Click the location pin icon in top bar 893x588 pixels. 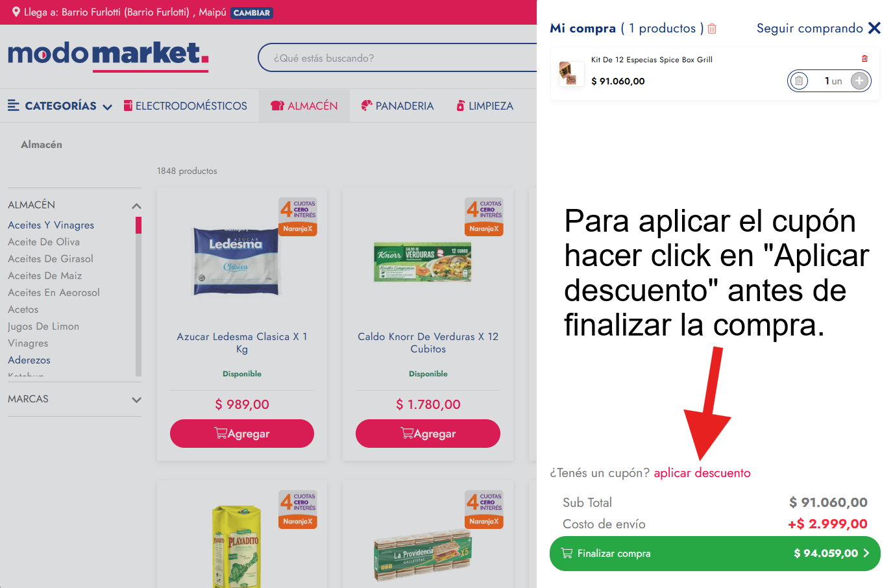tap(16, 12)
